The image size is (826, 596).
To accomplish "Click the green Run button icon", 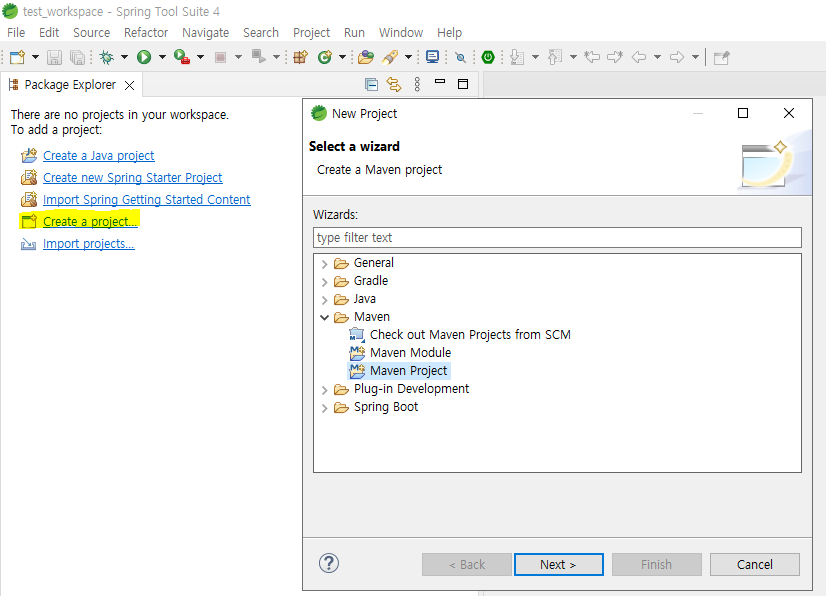I will (x=144, y=57).
